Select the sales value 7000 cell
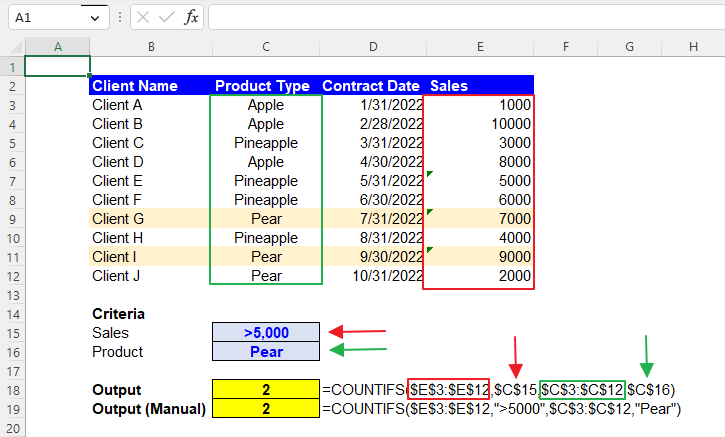Image resolution: width=725 pixels, height=437 pixels. (480, 219)
